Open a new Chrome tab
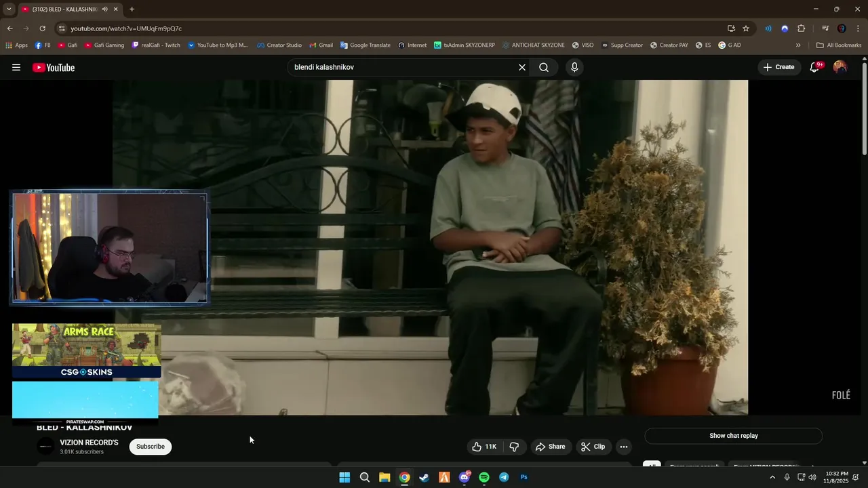The image size is (868, 488). (x=132, y=9)
